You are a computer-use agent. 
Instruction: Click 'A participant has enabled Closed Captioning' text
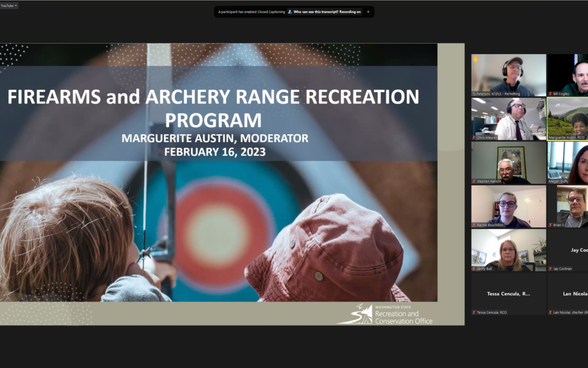click(x=252, y=12)
